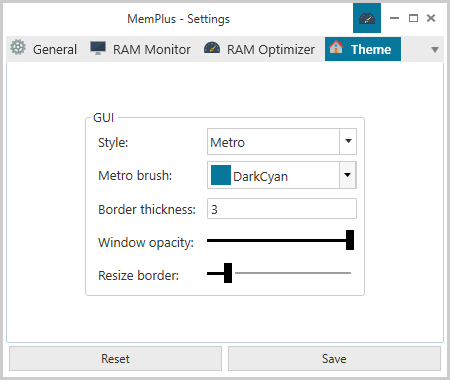The image size is (450, 380).
Task: Minimize the MemPlus Settings window
Action: tap(394, 18)
